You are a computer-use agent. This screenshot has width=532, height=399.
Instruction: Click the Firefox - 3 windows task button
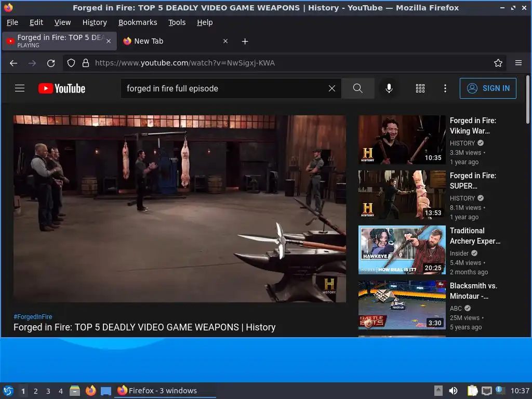click(x=166, y=391)
